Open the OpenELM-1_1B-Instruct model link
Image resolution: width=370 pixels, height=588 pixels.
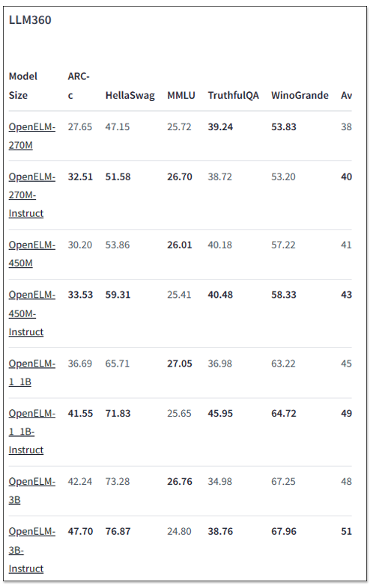point(32,432)
